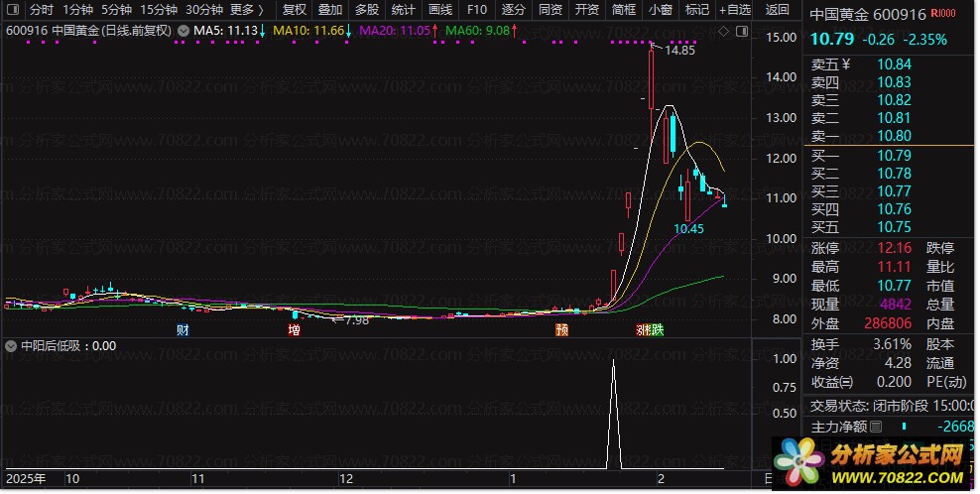Toggle the left sidebar panel icon

(12, 10)
